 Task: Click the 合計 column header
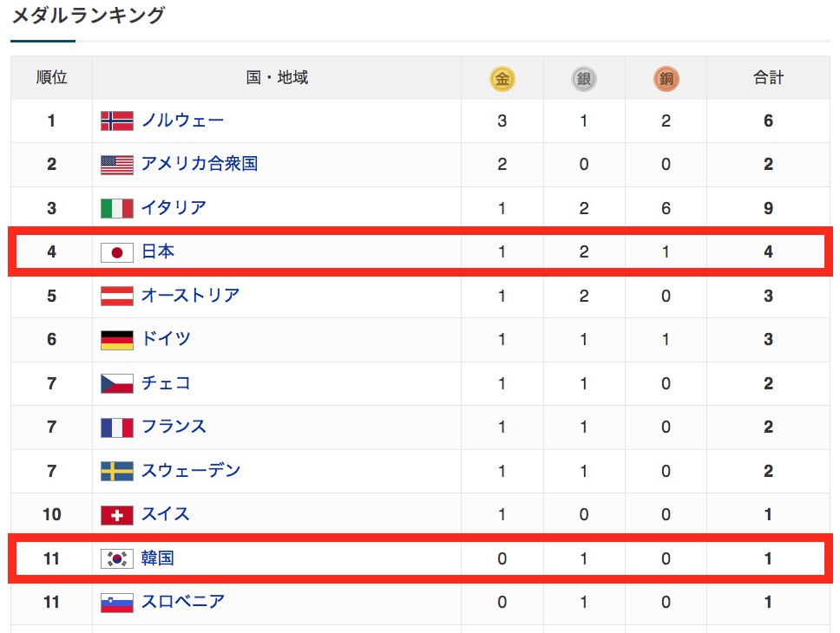point(768,78)
